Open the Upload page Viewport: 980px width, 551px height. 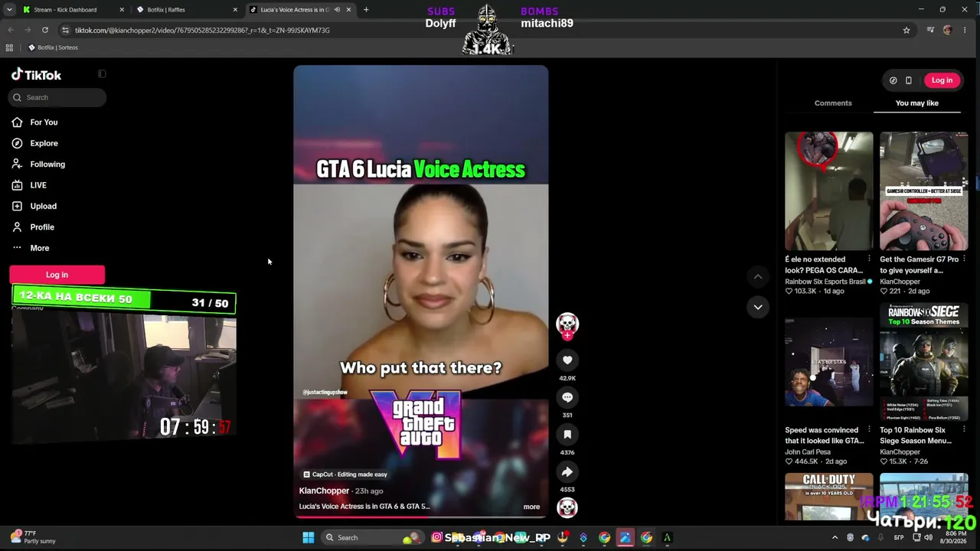point(43,206)
